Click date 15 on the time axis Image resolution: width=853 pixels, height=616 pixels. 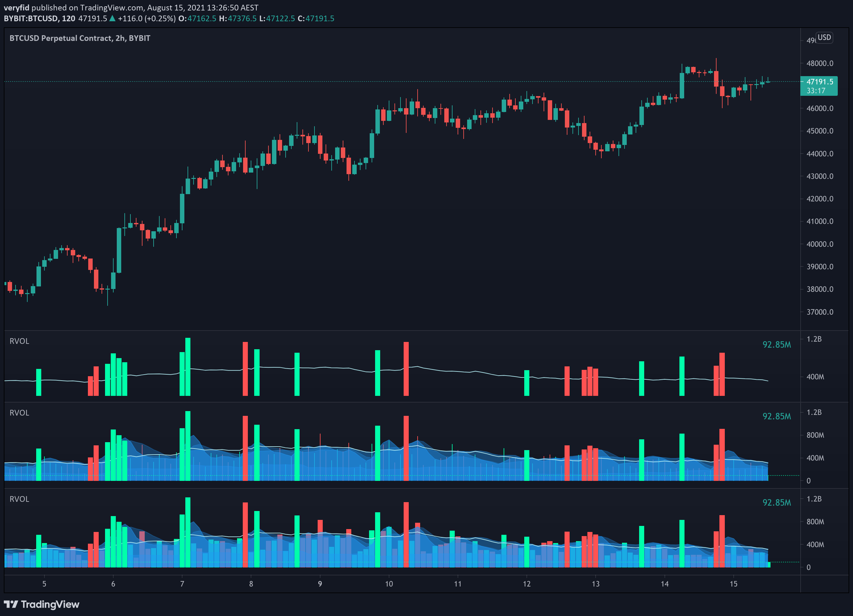pyautogui.click(x=734, y=584)
